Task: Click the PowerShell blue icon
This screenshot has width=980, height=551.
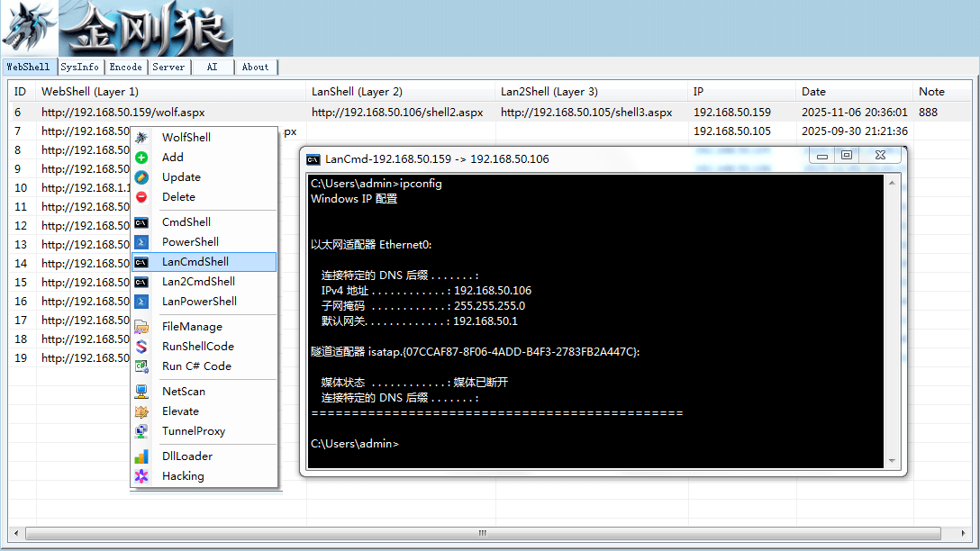Action: (x=141, y=242)
